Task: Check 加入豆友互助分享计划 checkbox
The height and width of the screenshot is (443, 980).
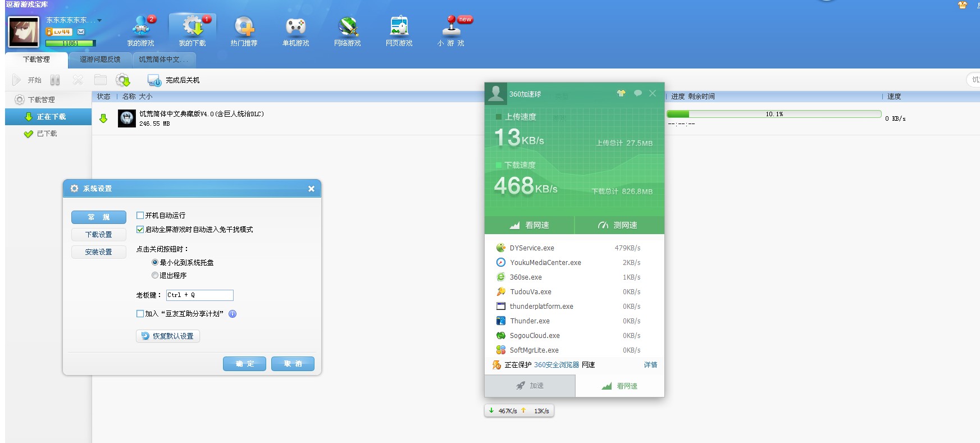Action: pos(140,314)
